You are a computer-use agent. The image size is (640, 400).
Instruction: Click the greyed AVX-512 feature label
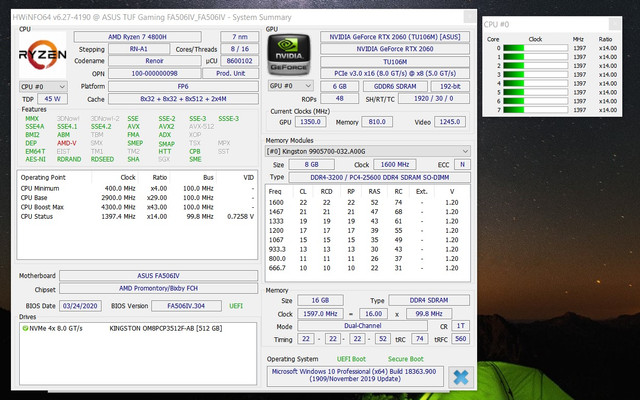coord(201,127)
